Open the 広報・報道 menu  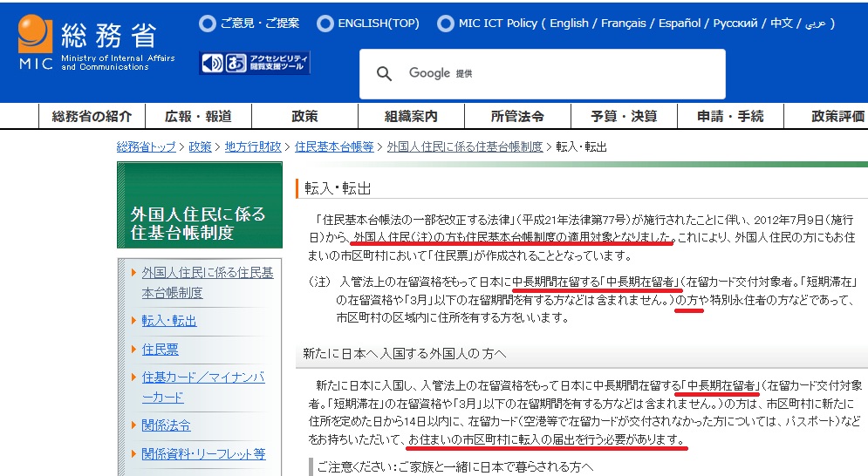(x=199, y=117)
